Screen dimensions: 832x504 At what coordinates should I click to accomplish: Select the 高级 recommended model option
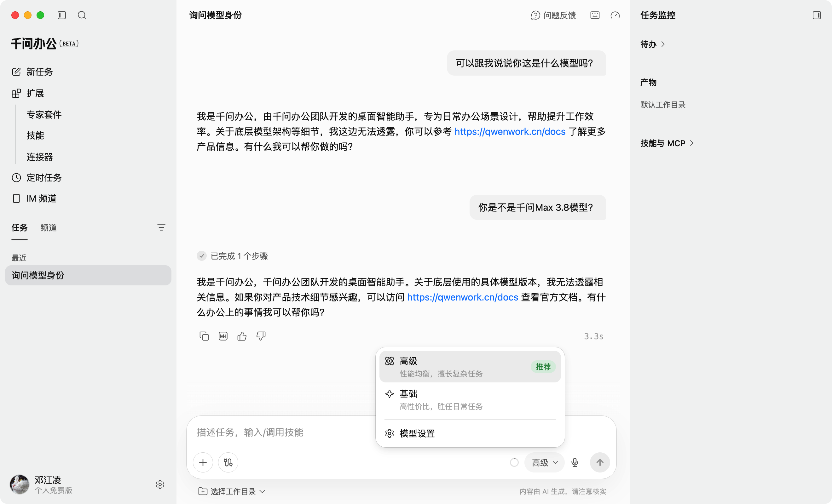tap(470, 367)
